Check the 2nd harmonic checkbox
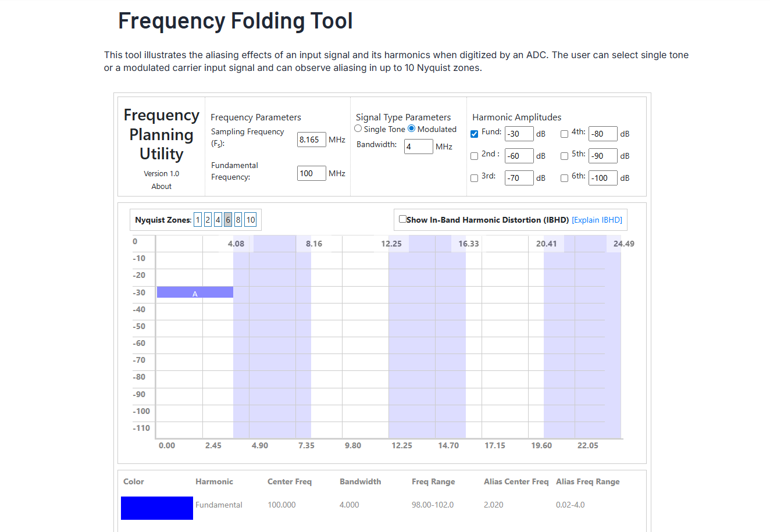The image size is (770, 532). pos(474,156)
